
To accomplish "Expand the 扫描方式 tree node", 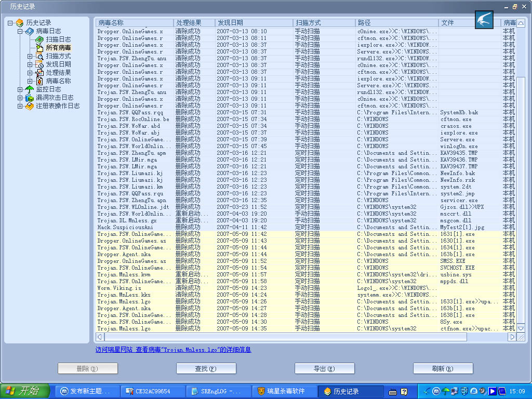I will [30, 56].
